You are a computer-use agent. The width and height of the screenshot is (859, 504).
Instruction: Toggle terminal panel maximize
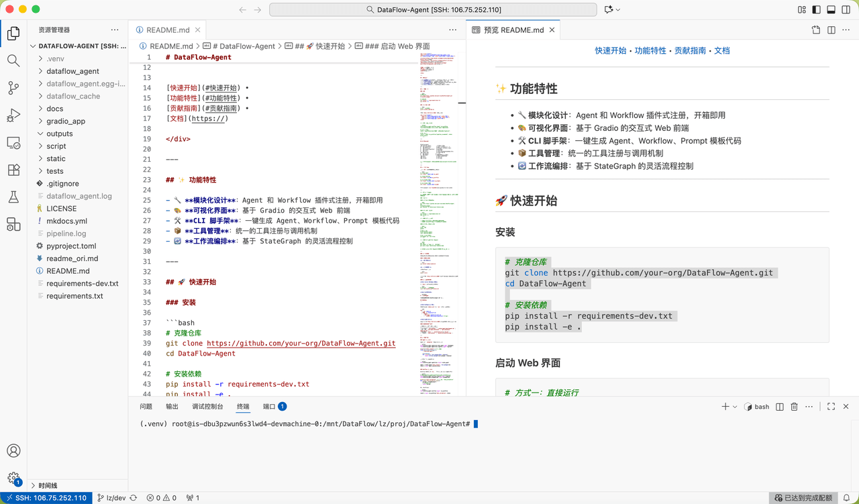click(831, 406)
